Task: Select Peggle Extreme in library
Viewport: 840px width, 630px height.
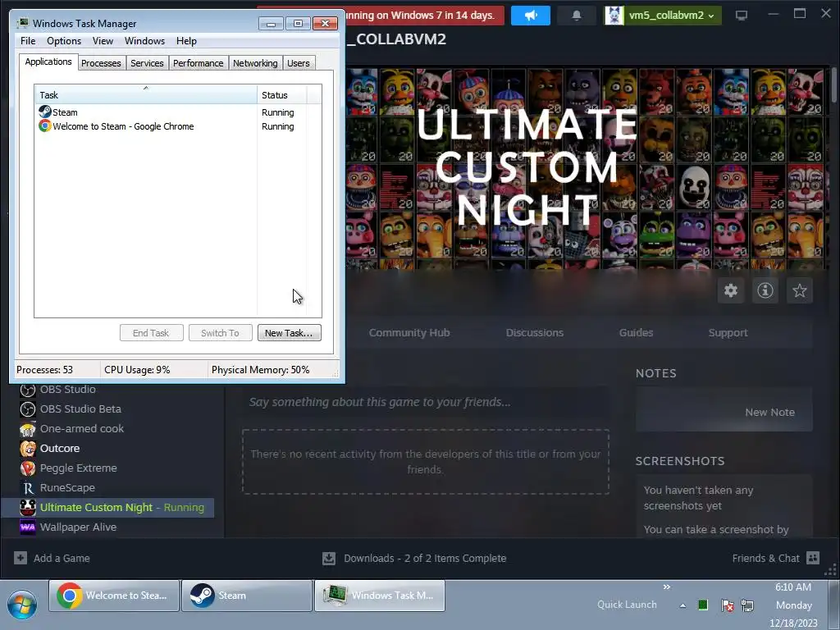Action: point(78,468)
